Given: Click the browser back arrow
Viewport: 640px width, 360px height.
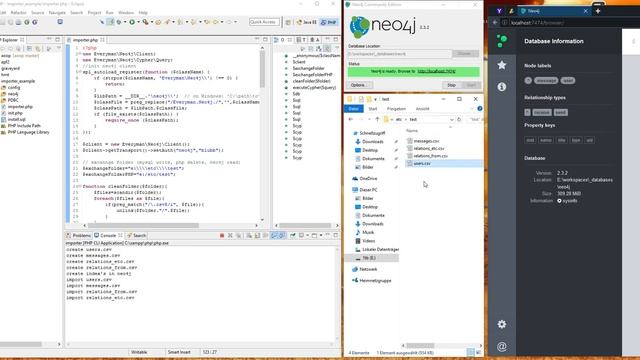Looking at the screenshot, I should pyautogui.click(x=495, y=22).
